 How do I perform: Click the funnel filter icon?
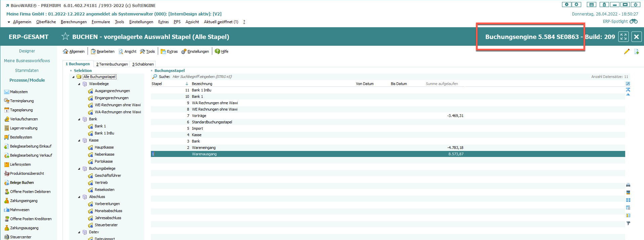(x=628, y=223)
